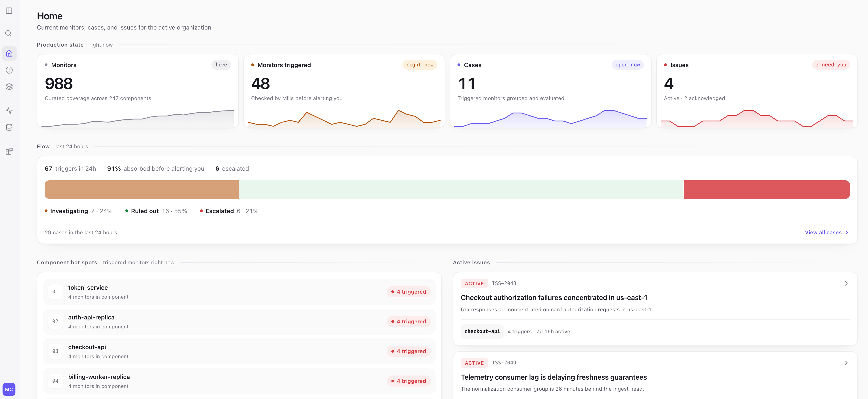Viewport: 868px width, 399px height.
Task: Click the Monitors triggered sparkline chart
Action: click(344, 118)
